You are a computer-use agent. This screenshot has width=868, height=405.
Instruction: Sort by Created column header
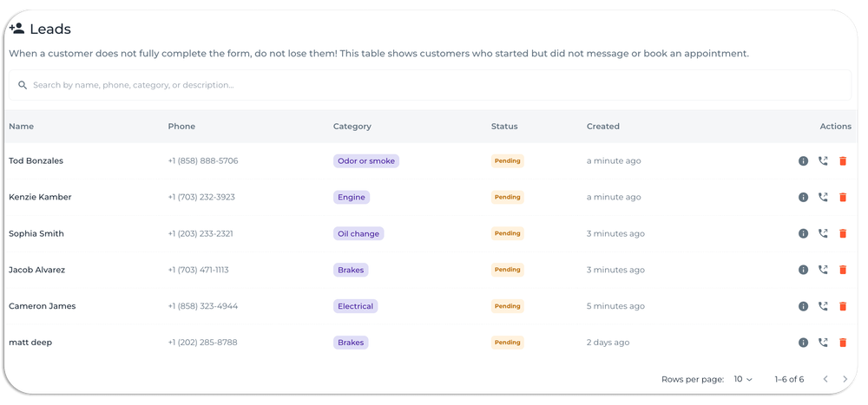602,127
